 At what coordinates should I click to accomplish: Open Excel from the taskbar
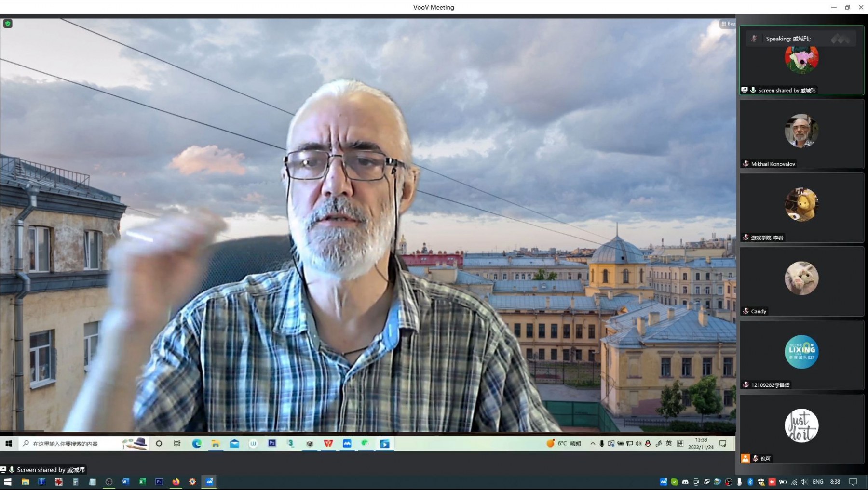tap(142, 482)
